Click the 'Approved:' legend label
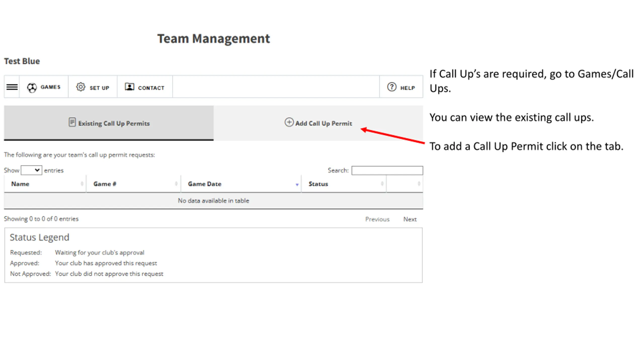 click(x=25, y=263)
